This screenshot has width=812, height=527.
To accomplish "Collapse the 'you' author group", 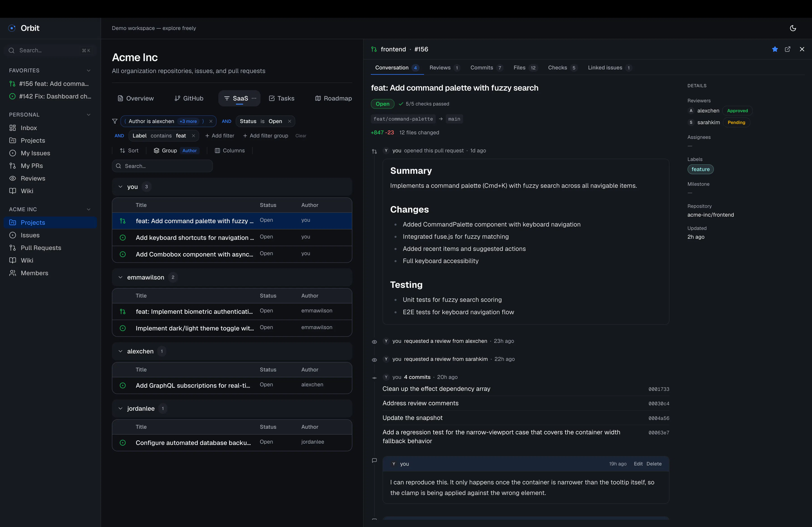I will [x=120, y=187].
